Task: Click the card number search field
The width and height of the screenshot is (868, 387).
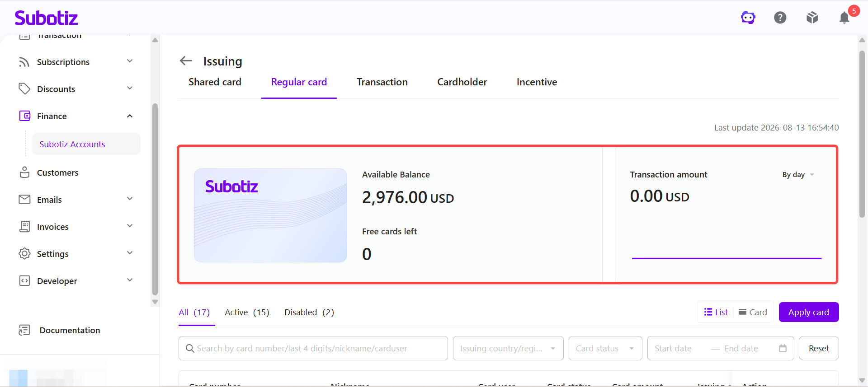Action: (313, 348)
